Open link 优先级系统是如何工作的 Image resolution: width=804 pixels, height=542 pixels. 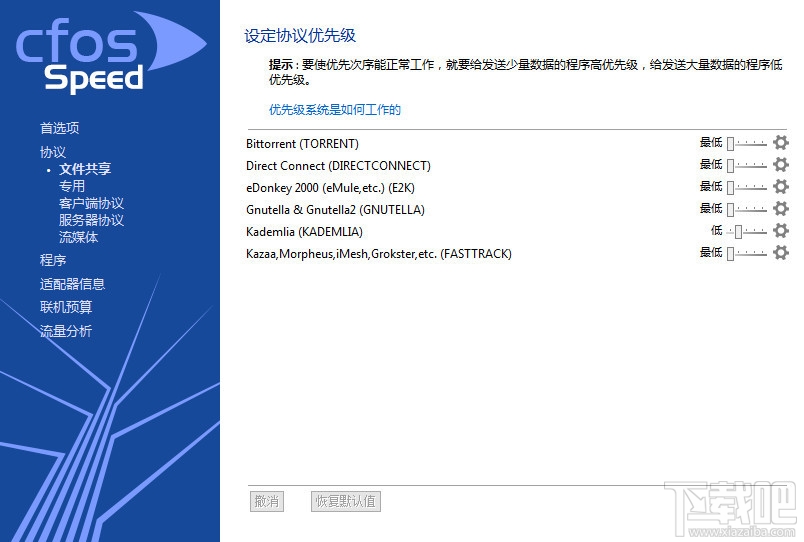(x=335, y=110)
